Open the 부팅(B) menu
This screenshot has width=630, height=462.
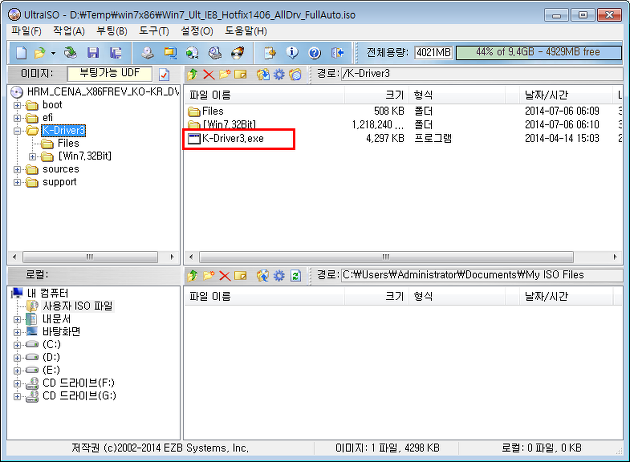(x=112, y=31)
